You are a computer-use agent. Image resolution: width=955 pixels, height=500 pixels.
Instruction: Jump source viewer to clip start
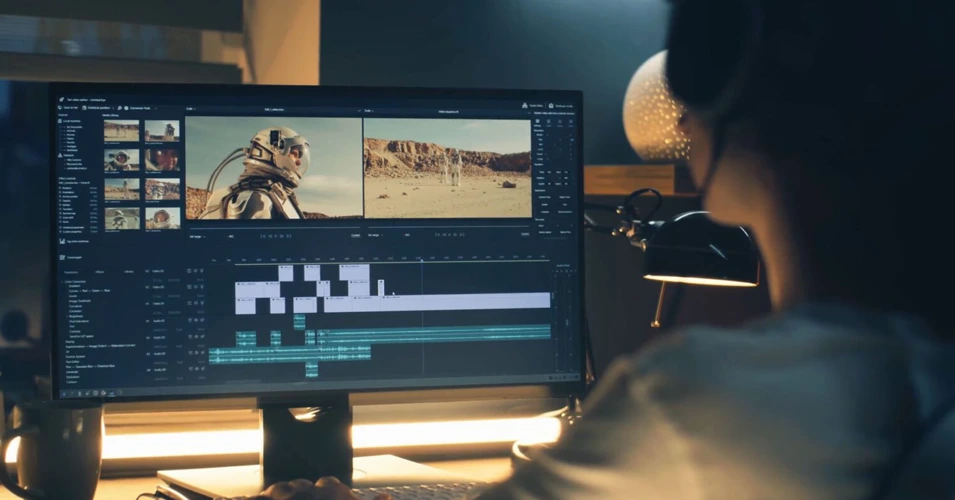[263, 236]
